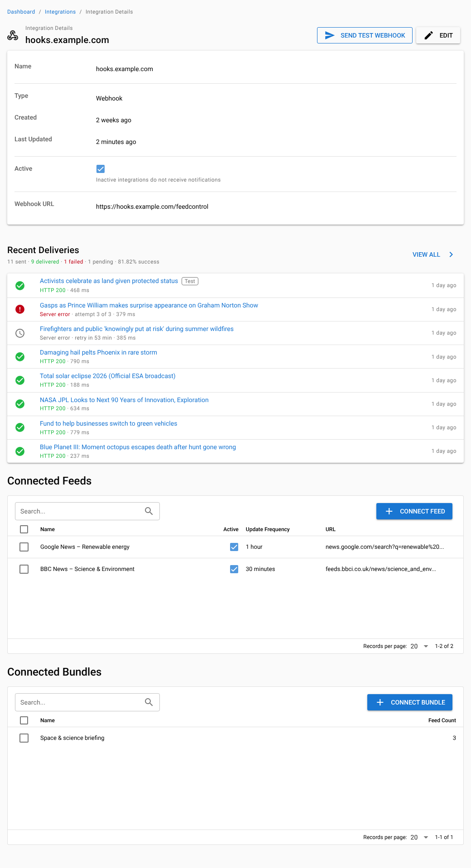
Task: Click BBC News – Science & Environment feed name
Action: pos(87,569)
